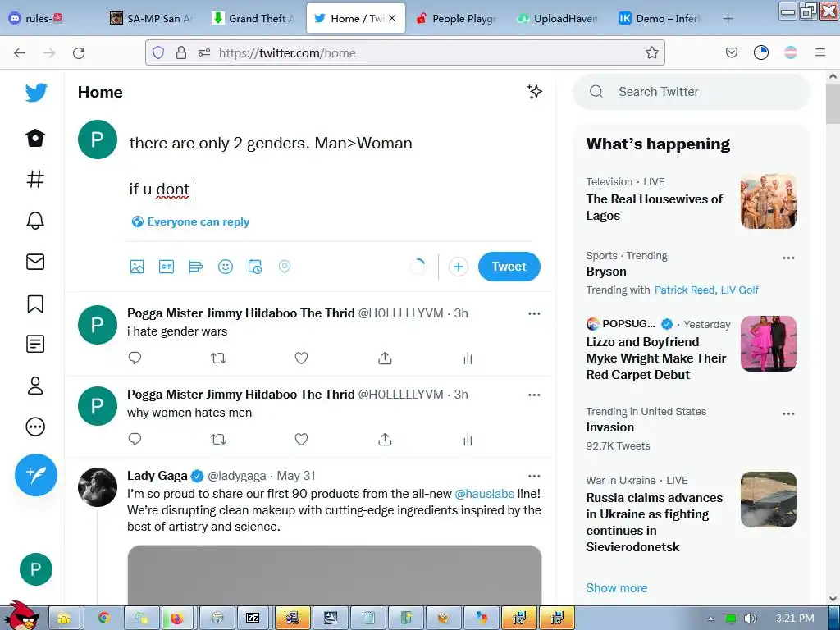The height and width of the screenshot is (630, 840).
Task: Share the 'why women hates men' tweet
Action: click(x=385, y=440)
